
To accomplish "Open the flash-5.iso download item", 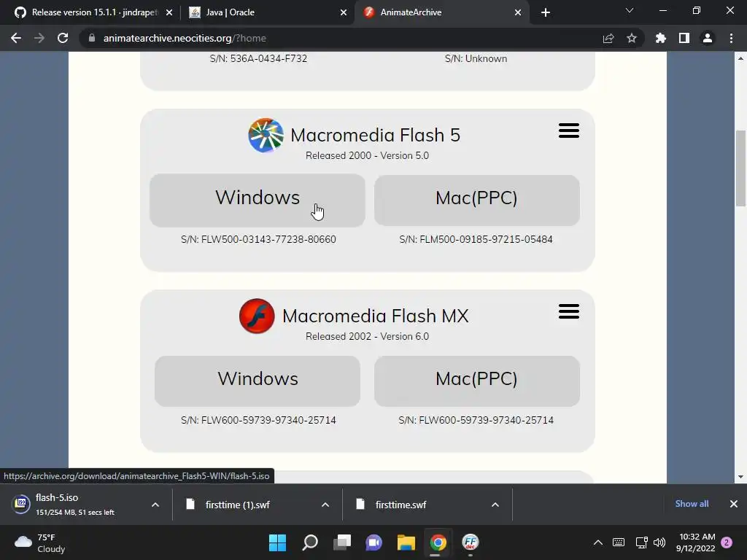I will tap(75, 505).
